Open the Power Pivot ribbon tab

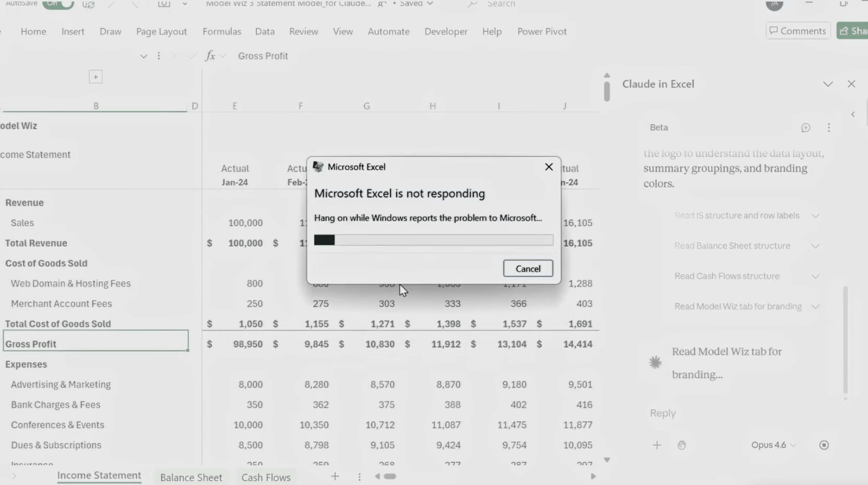click(x=542, y=32)
